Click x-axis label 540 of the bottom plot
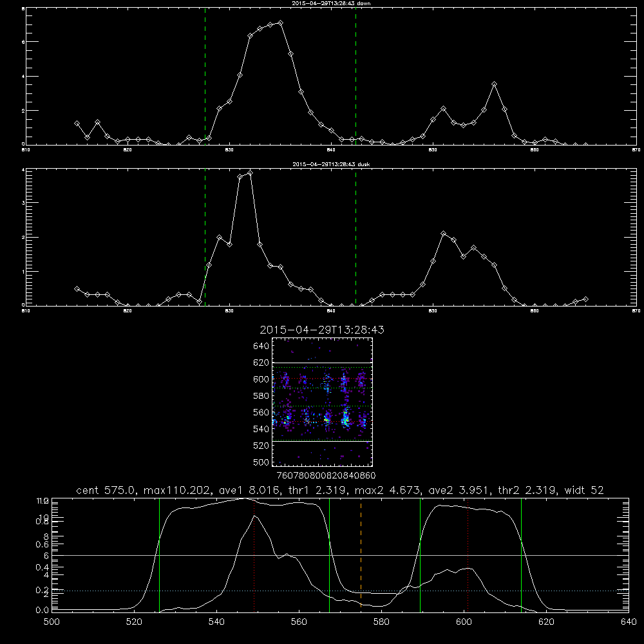This screenshot has height=644, width=644. [x=216, y=622]
